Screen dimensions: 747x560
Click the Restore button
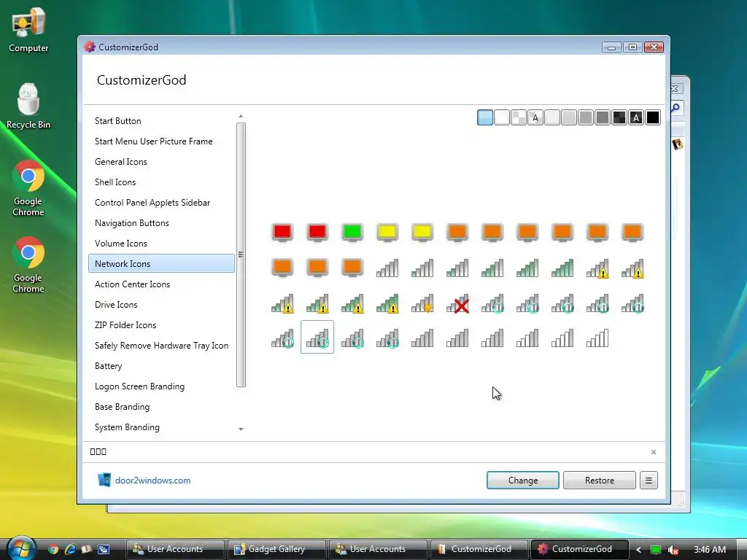pyautogui.click(x=600, y=481)
